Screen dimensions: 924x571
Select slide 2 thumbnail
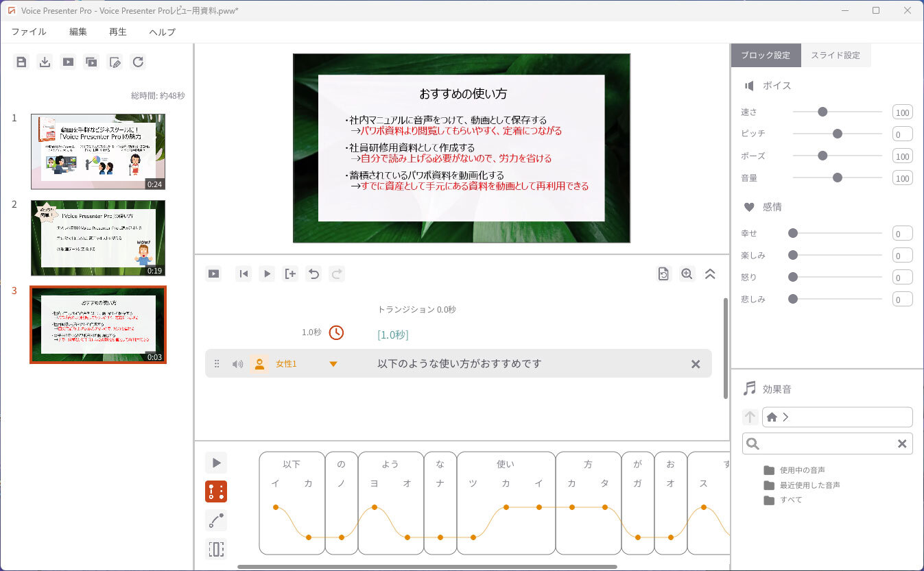pos(98,237)
